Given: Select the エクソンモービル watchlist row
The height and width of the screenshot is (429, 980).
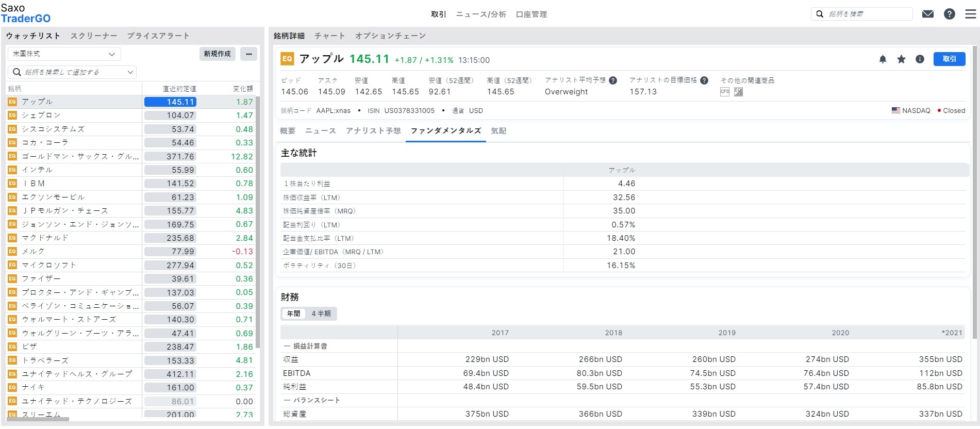Looking at the screenshot, I should click(130, 197).
